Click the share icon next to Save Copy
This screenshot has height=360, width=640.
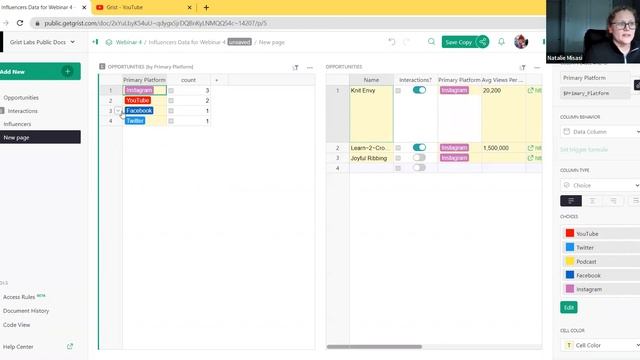[482, 42]
